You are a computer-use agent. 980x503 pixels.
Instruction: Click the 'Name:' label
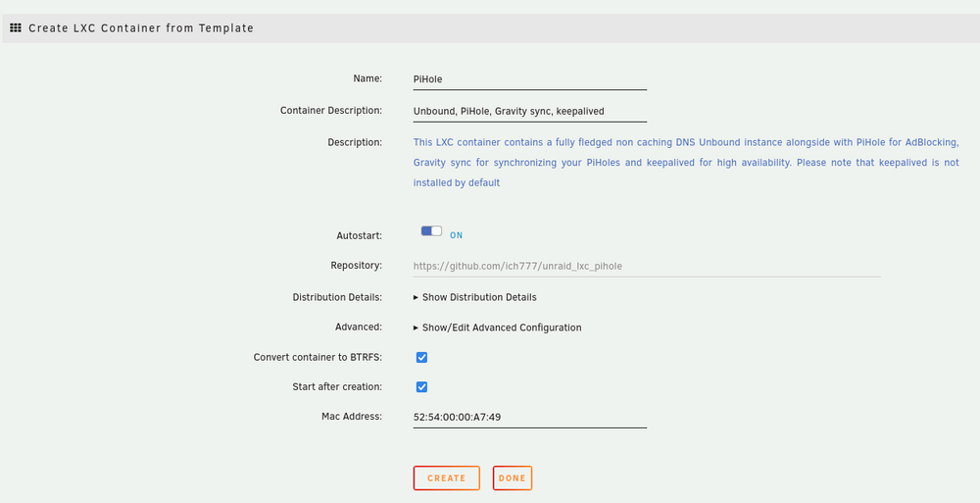[367, 78]
